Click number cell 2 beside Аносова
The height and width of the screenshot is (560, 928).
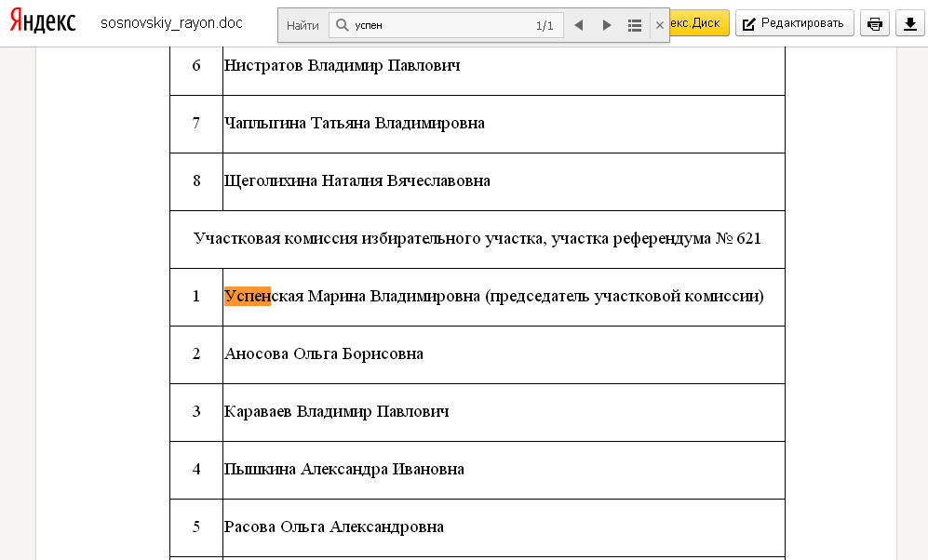pyautogui.click(x=196, y=354)
